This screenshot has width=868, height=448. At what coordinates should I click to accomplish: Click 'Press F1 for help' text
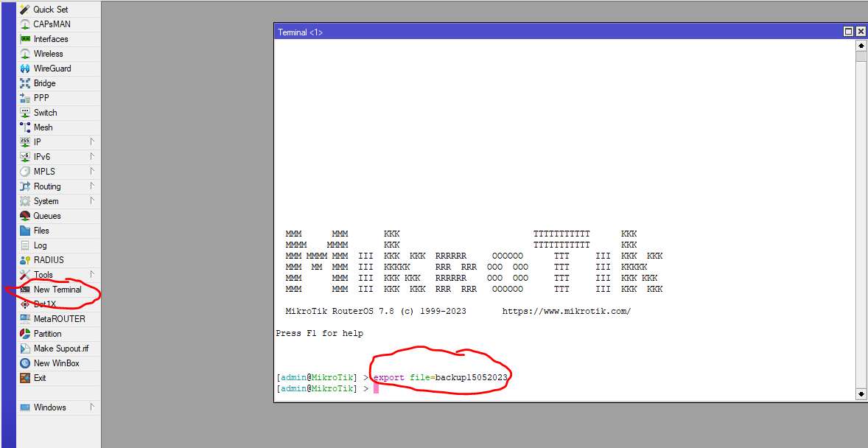(x=319, y=333)
